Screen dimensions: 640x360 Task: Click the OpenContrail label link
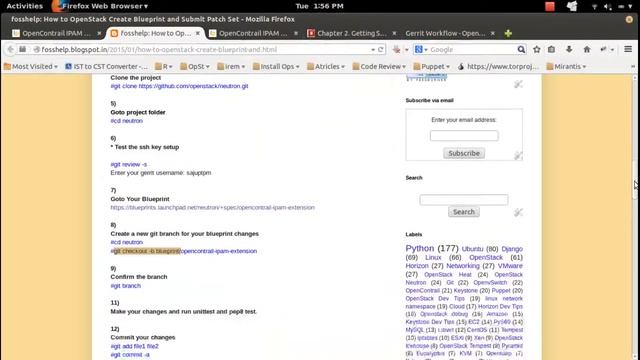pos(422,291)
